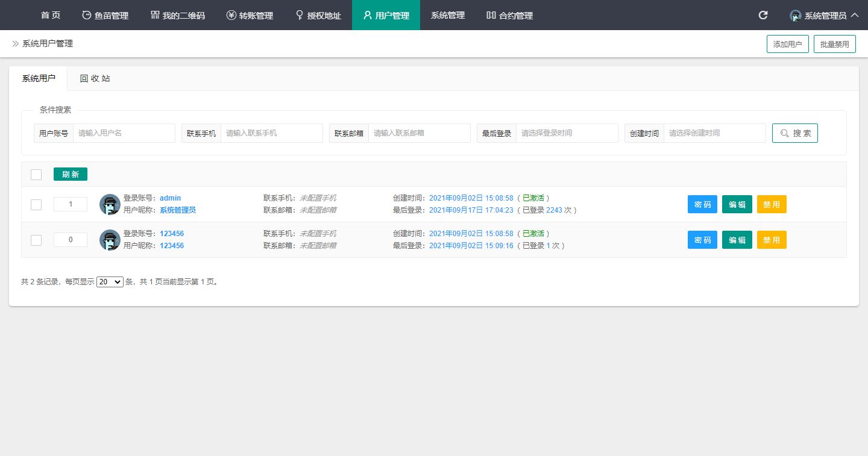Click the person icon on 用户管理
868x456 pixels.
[366, 15]
